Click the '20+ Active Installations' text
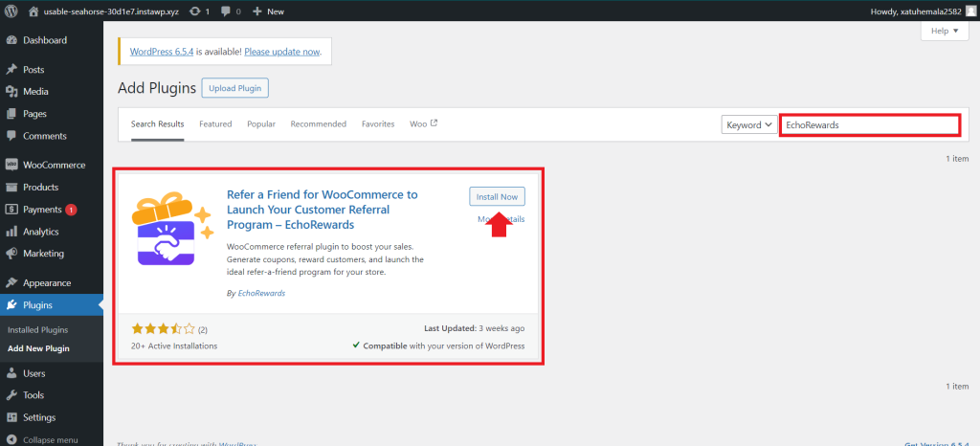Viewport: 980px width, 446px height. coord(174,346)
